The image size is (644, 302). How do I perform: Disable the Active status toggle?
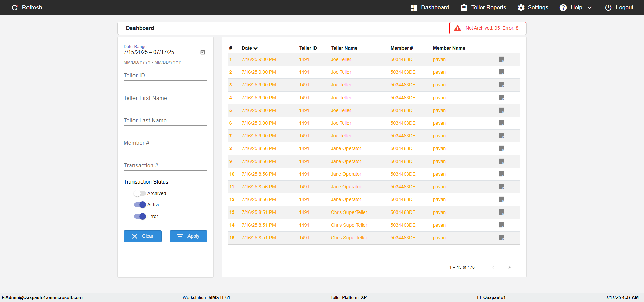pyautogui.click(x=140, y=205)
